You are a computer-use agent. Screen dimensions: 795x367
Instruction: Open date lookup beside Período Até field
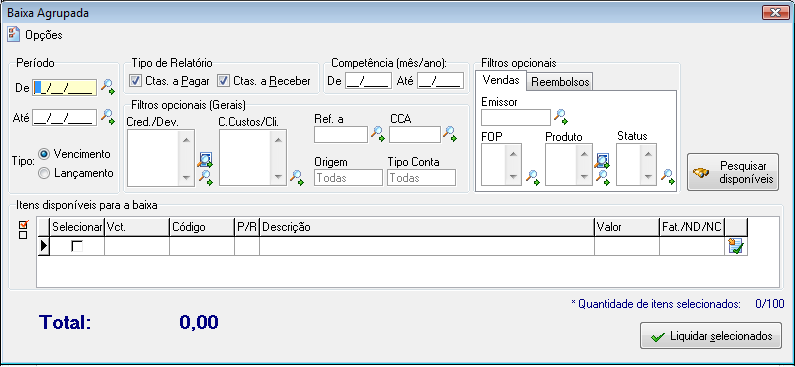tap(107, 116)
